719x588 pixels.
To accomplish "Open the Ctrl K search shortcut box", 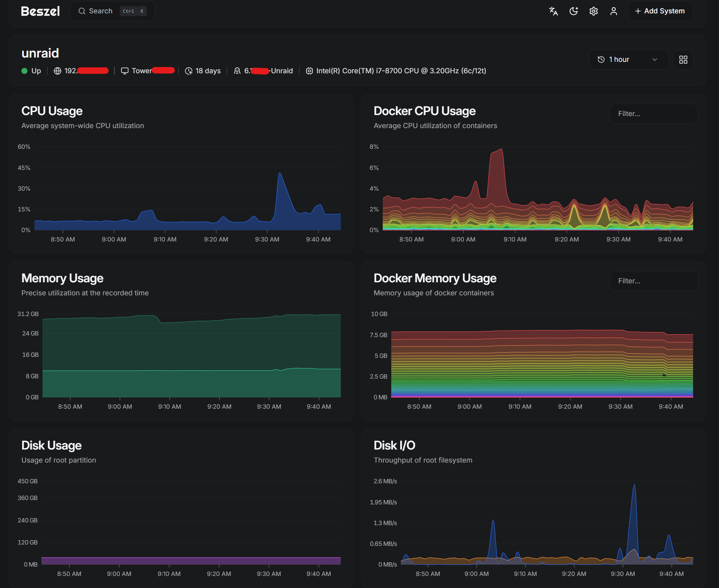I will click(133, 11).
